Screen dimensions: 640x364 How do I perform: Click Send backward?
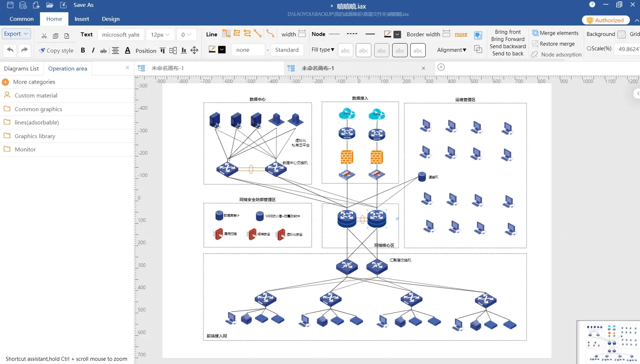[508, 46]
